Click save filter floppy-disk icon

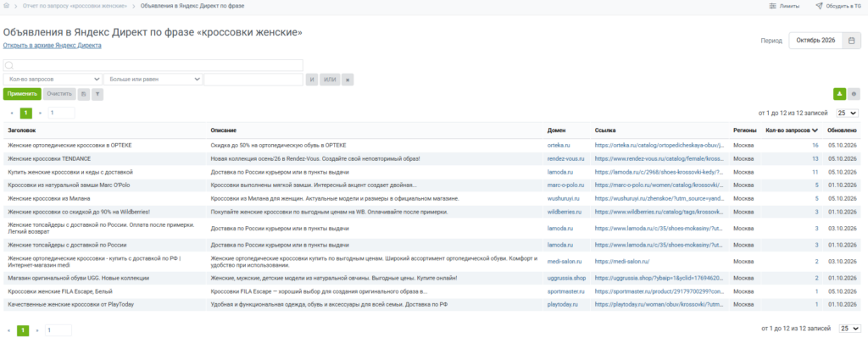click(83, 94)
